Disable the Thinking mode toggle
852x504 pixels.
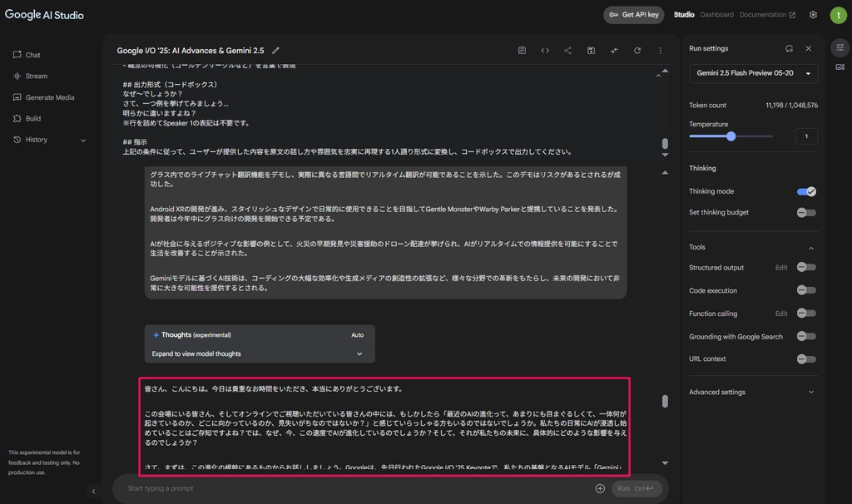pyautogui.click(x=806, y=191)
